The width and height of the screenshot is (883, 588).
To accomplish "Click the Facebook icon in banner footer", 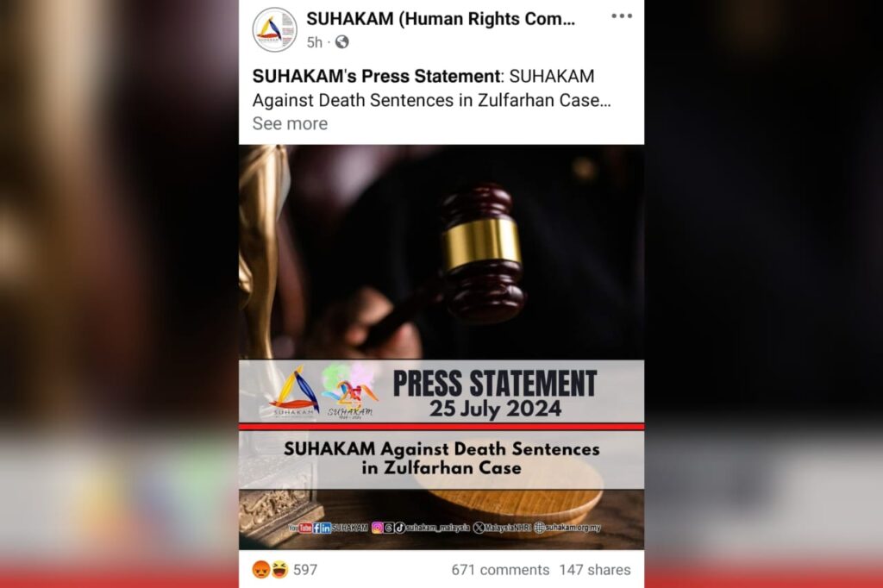I will click(x=316, y=528).
